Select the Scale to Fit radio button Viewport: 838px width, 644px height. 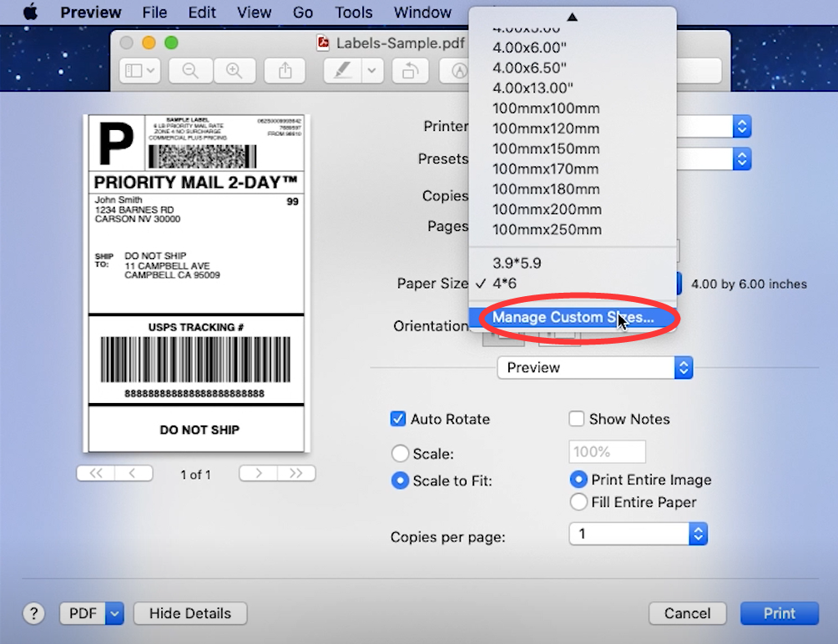point(400,480)
